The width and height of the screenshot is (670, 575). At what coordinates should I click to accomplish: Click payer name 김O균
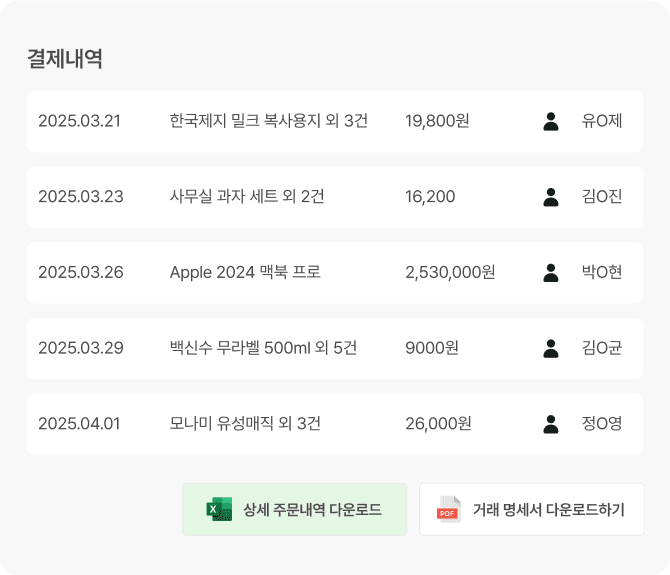tap(602, 348)
